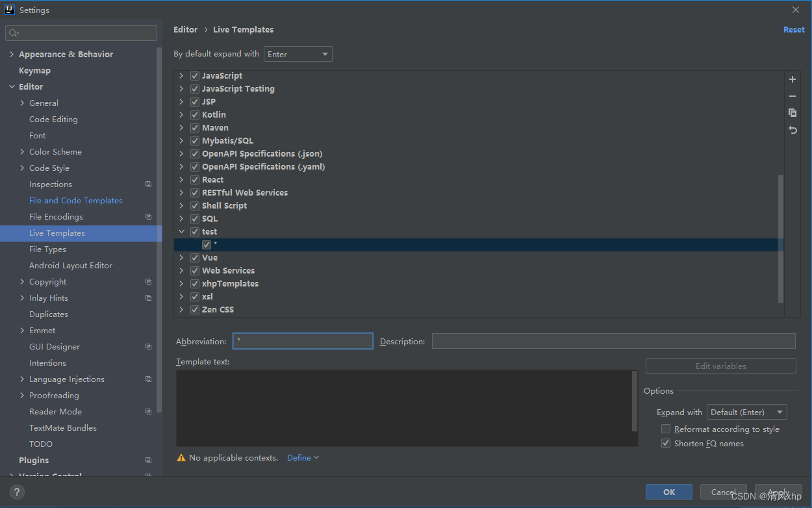Click into the Description text field
The height and width of the screenshot is (508, 812).
[x=613, y=341]
